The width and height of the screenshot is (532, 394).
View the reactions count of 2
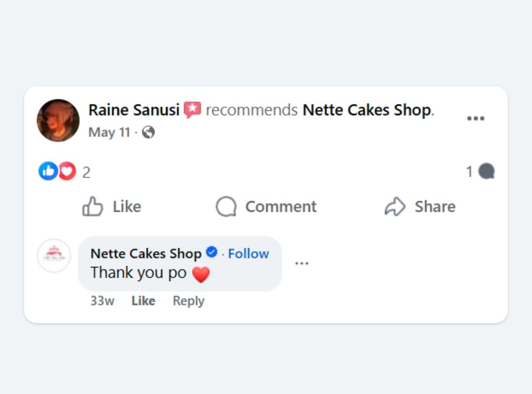click(86, 172)
